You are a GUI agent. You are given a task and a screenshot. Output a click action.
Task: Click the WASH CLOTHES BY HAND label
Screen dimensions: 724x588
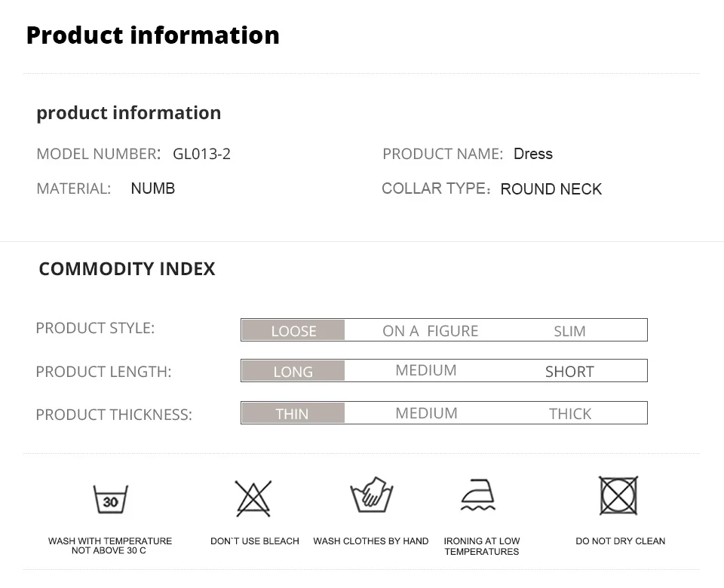[371, 541]
